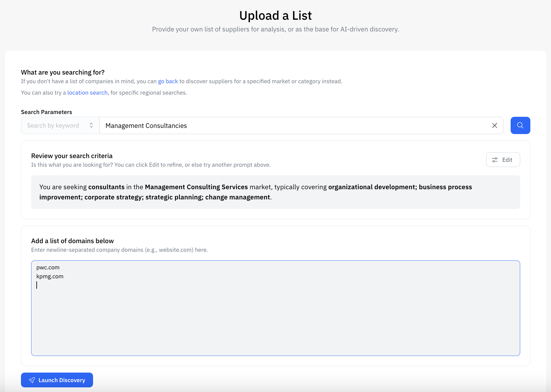The image size is (551, 392).
Task: Click inside the domains text area
Action: (275, 308)
